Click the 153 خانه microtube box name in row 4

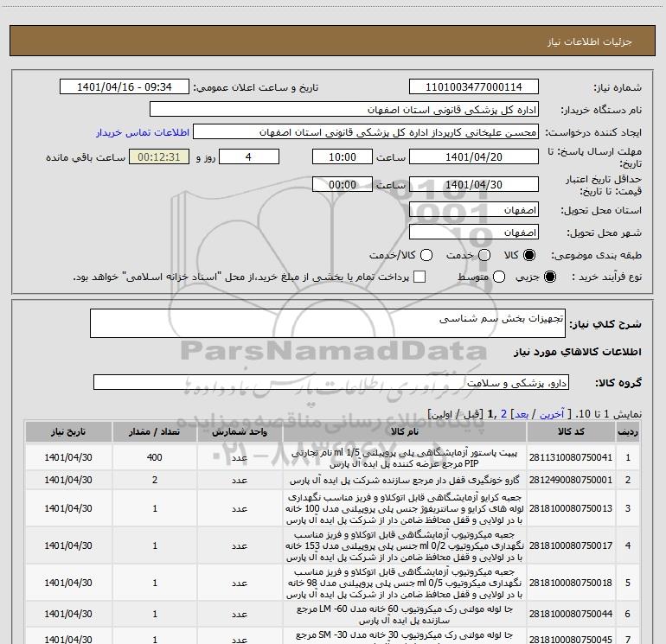[x=405, y=545]
